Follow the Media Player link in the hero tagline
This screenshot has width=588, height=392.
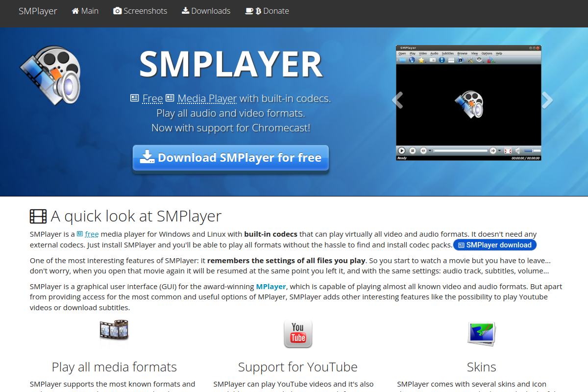click(207, 98)
